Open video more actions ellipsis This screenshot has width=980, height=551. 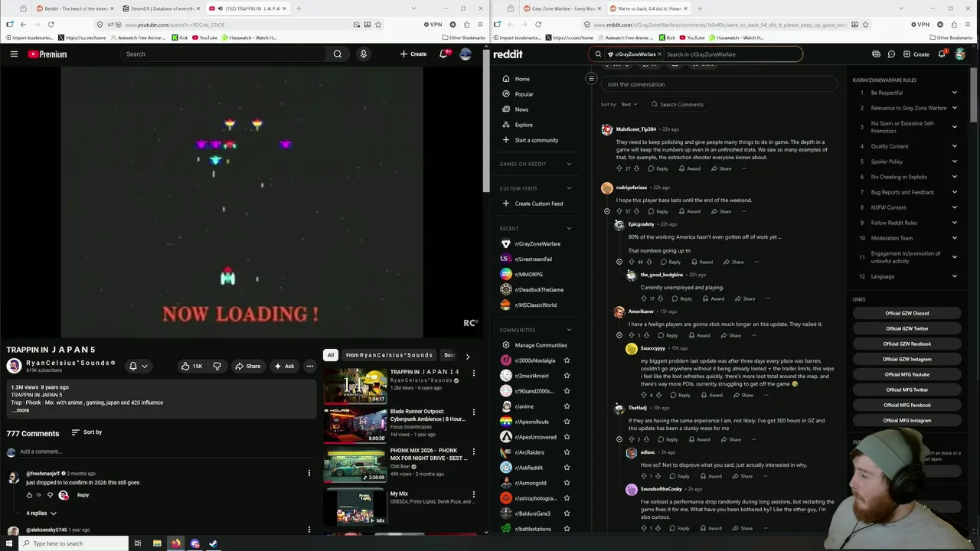[310, 366]
